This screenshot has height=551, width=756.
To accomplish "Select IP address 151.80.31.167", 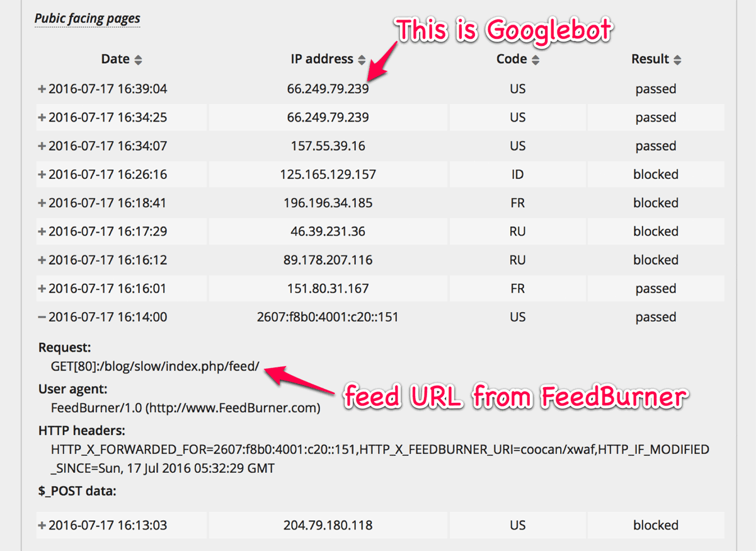I will (328, 289).
